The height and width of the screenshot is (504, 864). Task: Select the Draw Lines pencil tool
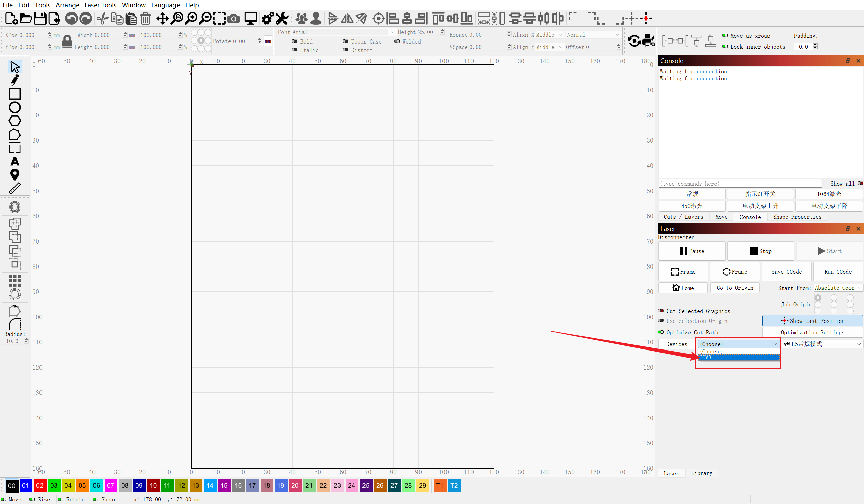pyautogui.click(x=15, y=80)
